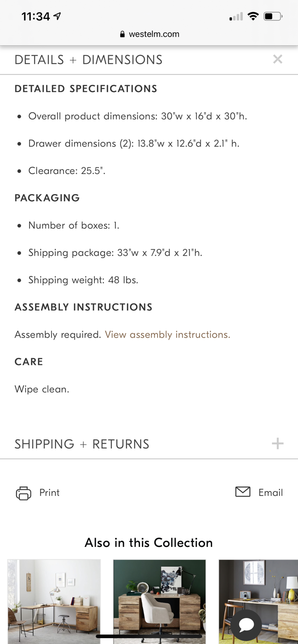Click the envelope email icon
The width and height of the screenshot is (298, 644).
click(243, 492)
